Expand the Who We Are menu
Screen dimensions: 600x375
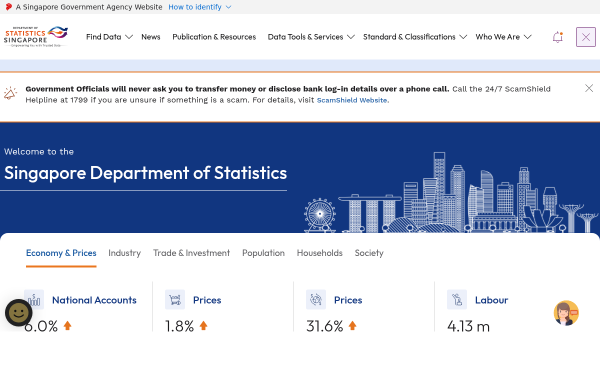click(x=504, y=37)
